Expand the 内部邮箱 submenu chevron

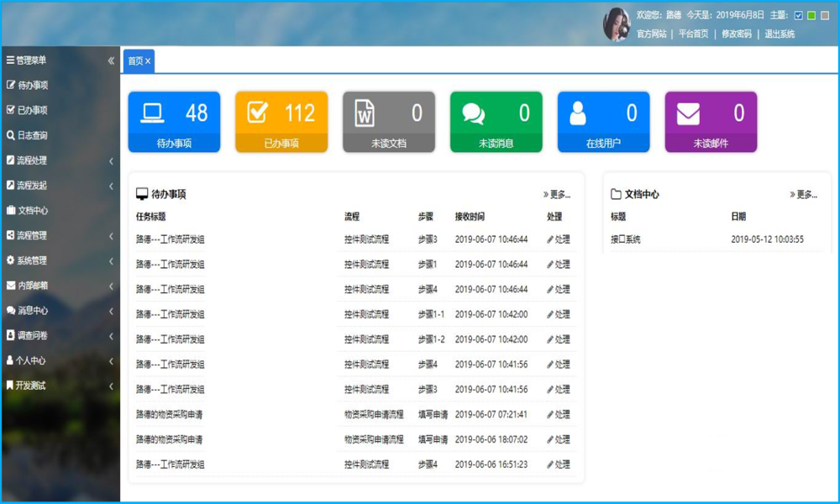coord(111,286)
